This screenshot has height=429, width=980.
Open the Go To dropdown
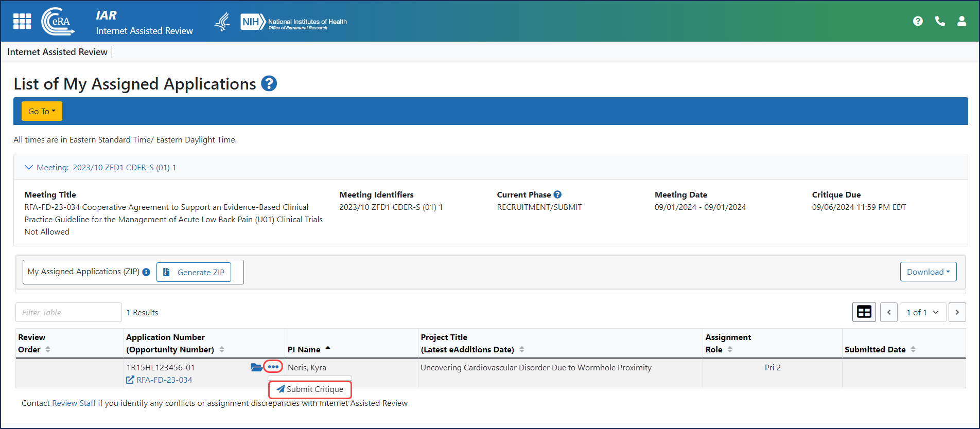42,111
